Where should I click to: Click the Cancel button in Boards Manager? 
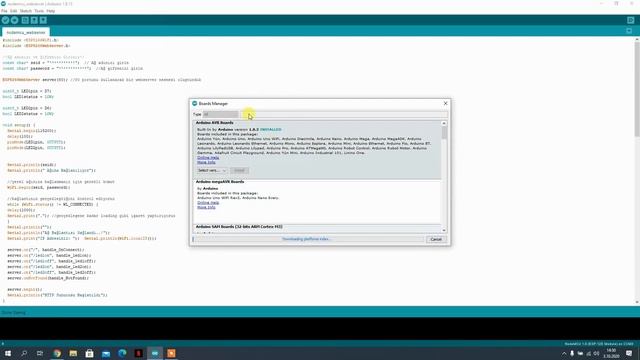tap(436, 239)
